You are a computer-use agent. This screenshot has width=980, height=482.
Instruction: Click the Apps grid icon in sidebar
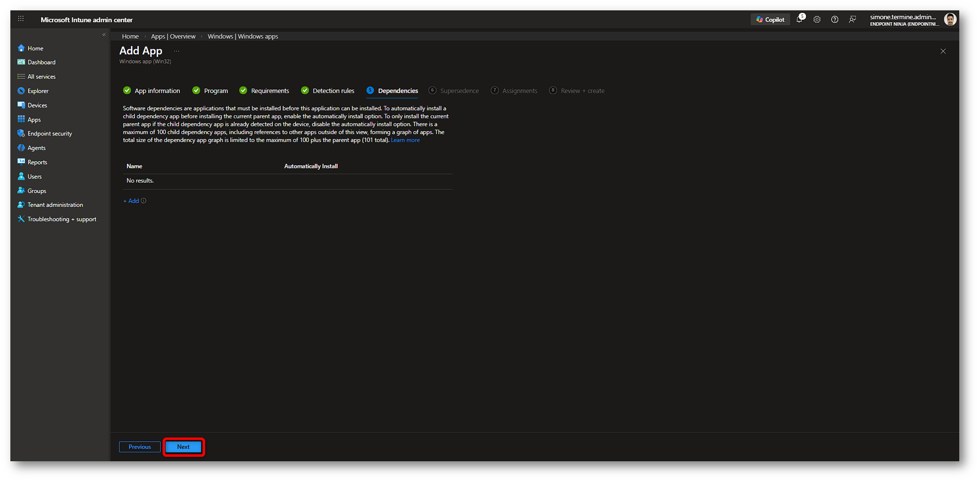[x=21, y=119]
